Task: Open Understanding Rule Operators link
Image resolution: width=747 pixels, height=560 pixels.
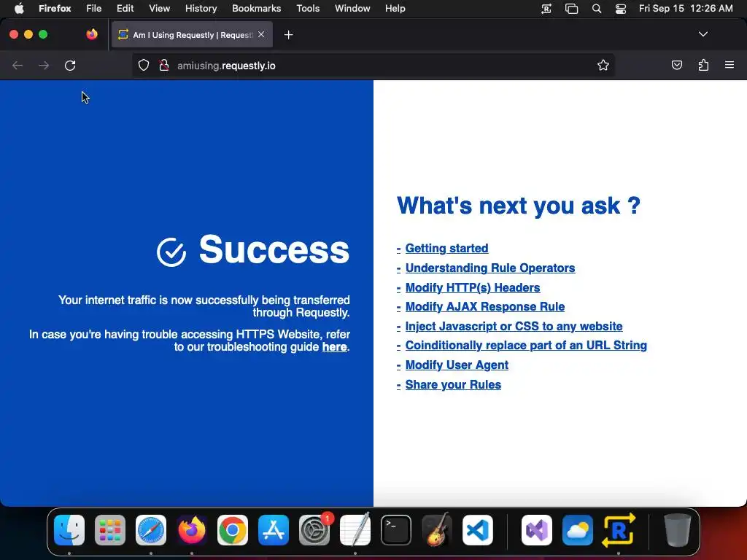Action: point(489,268)
